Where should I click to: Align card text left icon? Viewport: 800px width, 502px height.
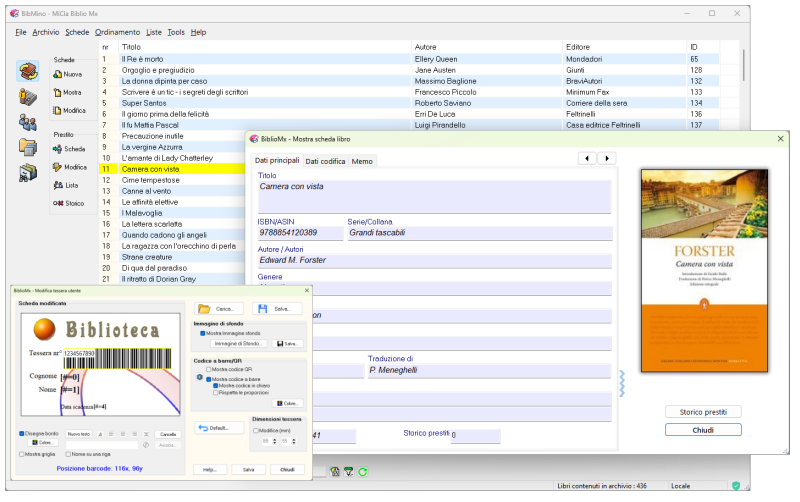point(111,434)
